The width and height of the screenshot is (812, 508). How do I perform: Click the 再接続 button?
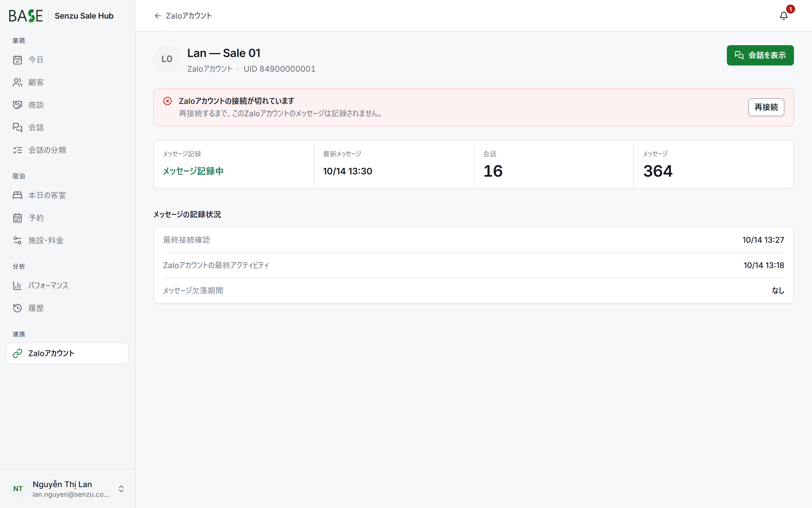coord(766,107)
